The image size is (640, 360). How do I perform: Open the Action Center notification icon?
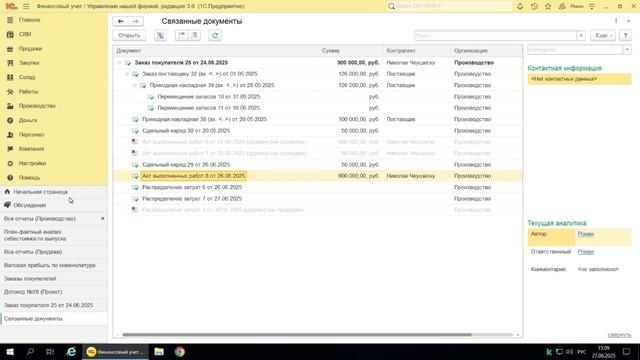tap(626, 351)
